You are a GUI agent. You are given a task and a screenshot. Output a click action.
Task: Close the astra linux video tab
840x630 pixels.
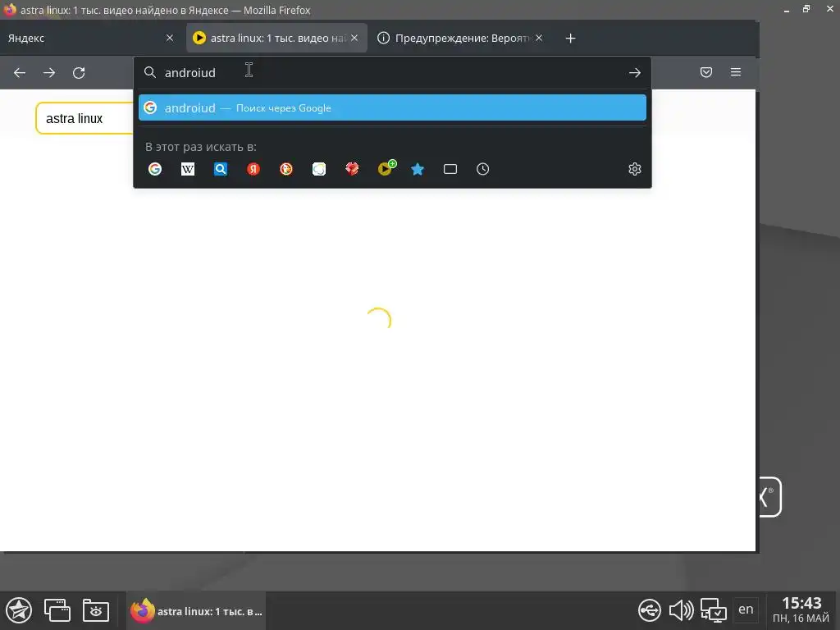click(x=354, y=38)
